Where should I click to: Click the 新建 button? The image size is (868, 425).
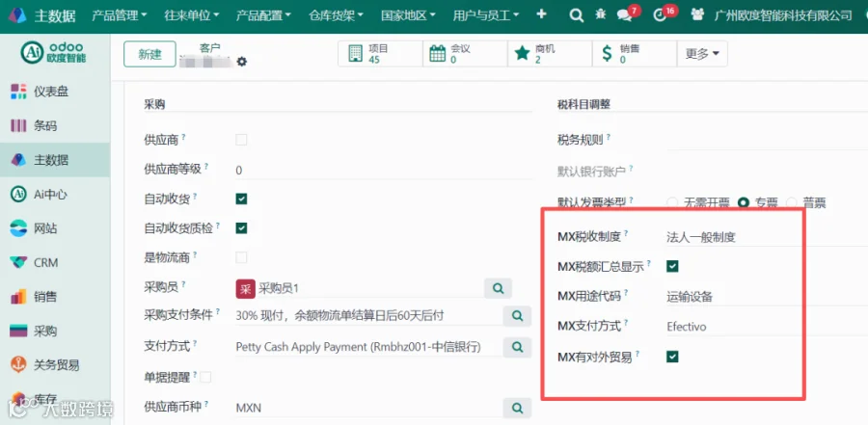click(149, 54)
